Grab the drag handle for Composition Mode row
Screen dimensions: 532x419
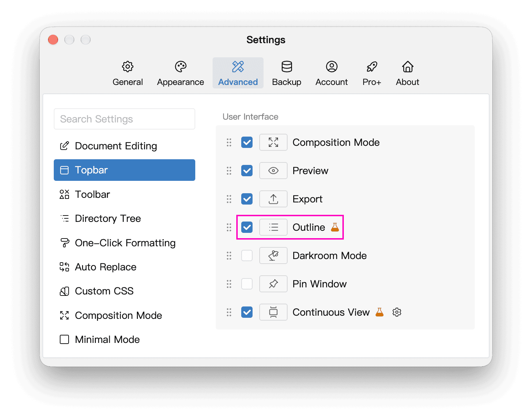point(229,142)
